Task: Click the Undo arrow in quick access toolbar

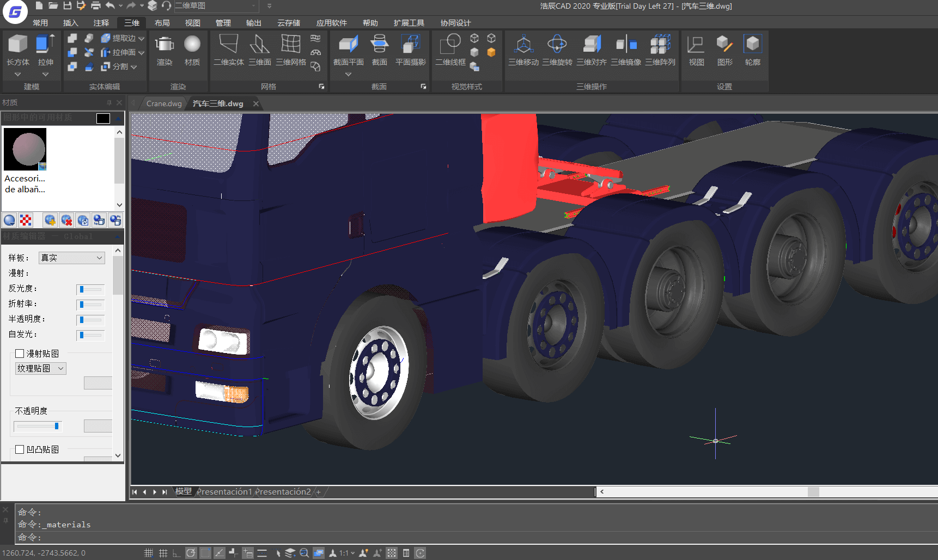Action: 111,5
